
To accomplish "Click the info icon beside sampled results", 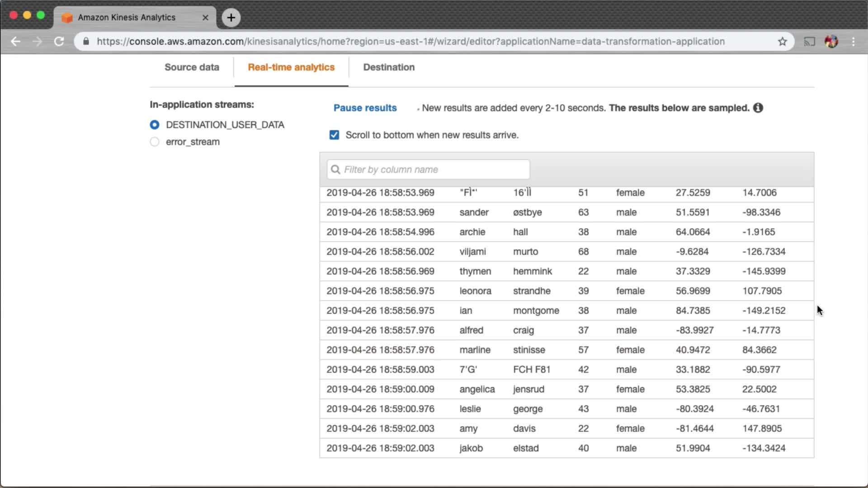I will (758, 108).
